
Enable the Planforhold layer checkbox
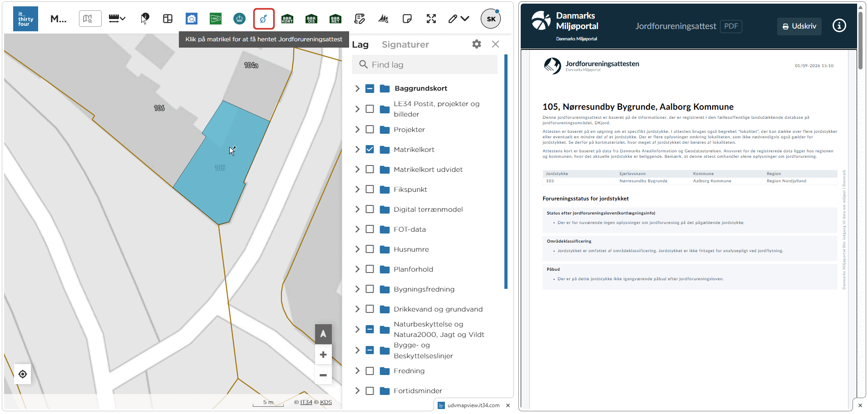370,269
